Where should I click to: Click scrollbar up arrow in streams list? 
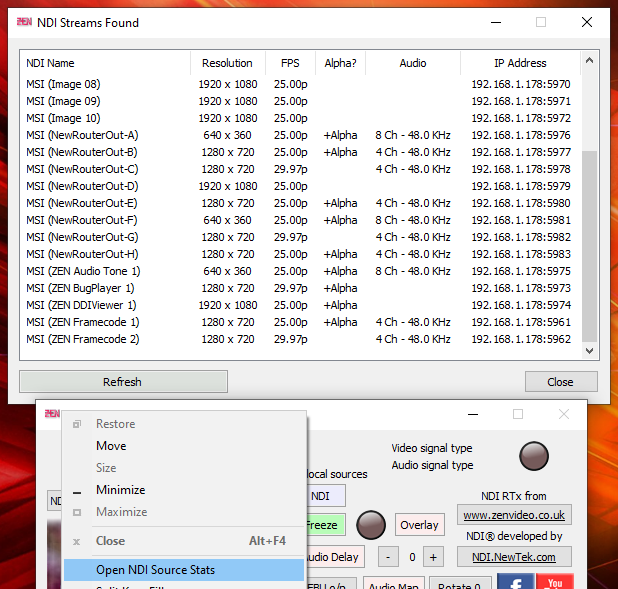[589, 60]
